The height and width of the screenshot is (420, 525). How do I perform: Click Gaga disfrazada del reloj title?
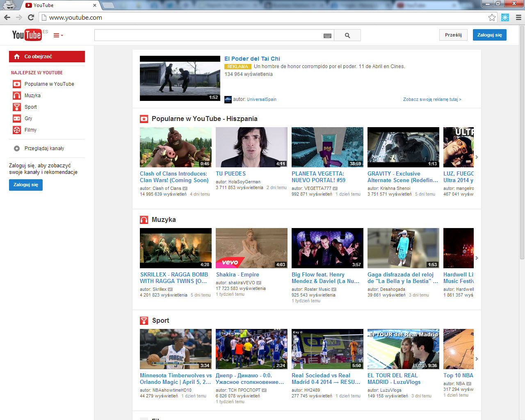click(x=403, y=278)
